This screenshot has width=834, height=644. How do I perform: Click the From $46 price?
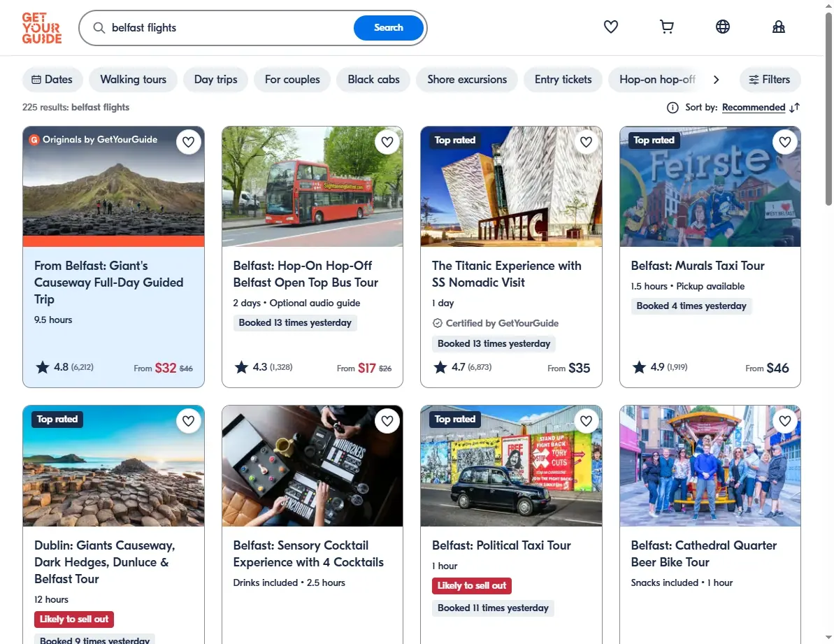(x=767, y=368)
